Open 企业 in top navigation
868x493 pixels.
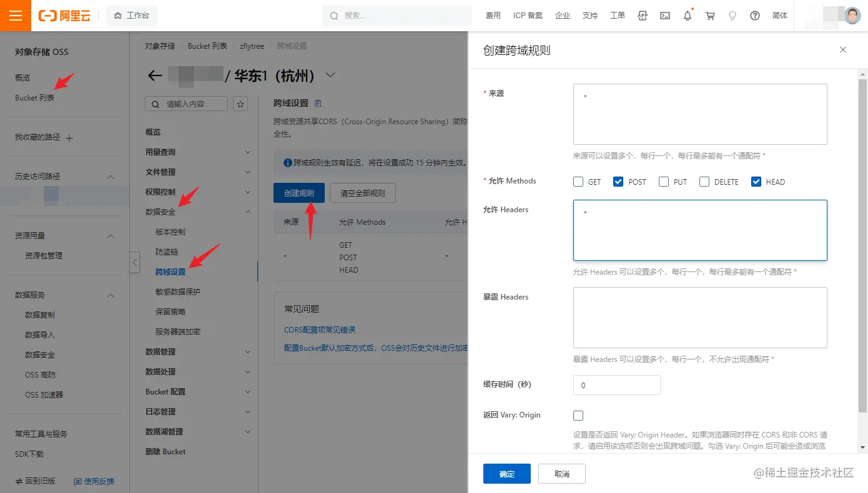[563, 16]
